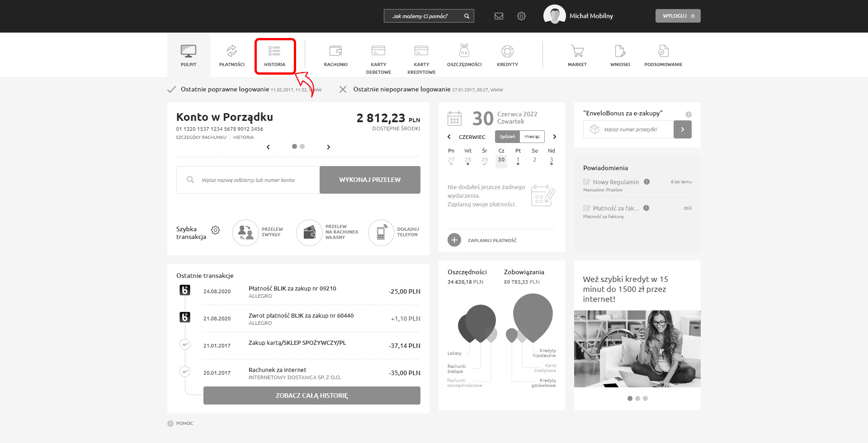
Task: Open the Pulpit dashboard tab
Action: (189, 55)
